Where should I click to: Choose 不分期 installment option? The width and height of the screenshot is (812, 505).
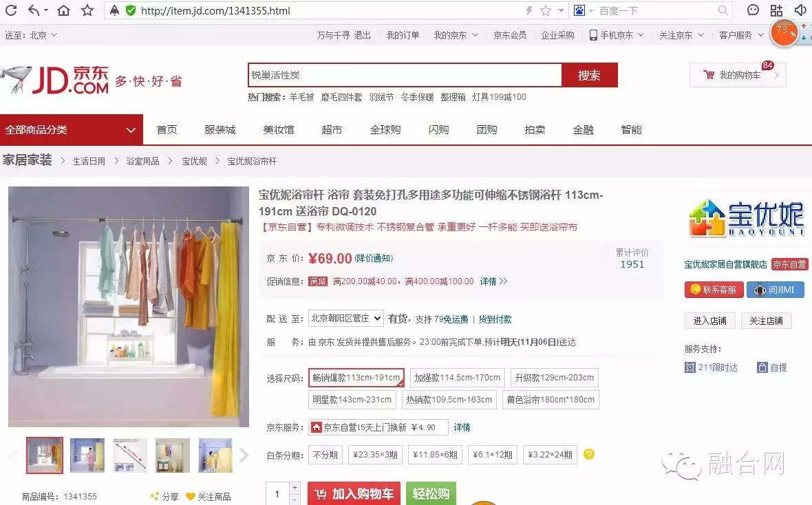pos(325,455)
